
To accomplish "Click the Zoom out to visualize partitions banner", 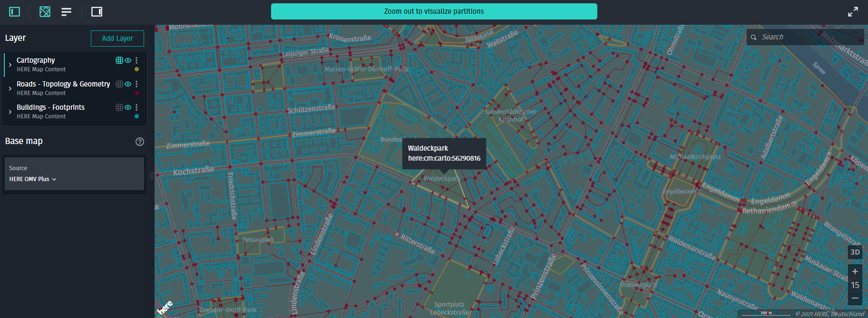I will [434, 11].
